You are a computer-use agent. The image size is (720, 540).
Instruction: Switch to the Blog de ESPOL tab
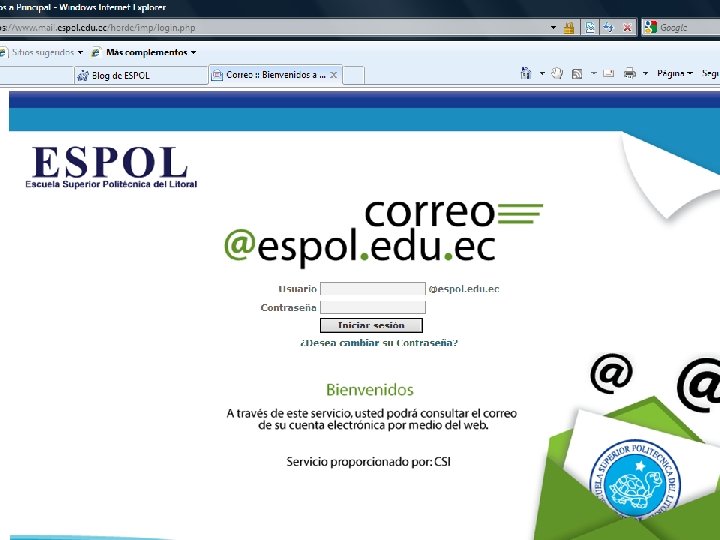pos(141,75)
